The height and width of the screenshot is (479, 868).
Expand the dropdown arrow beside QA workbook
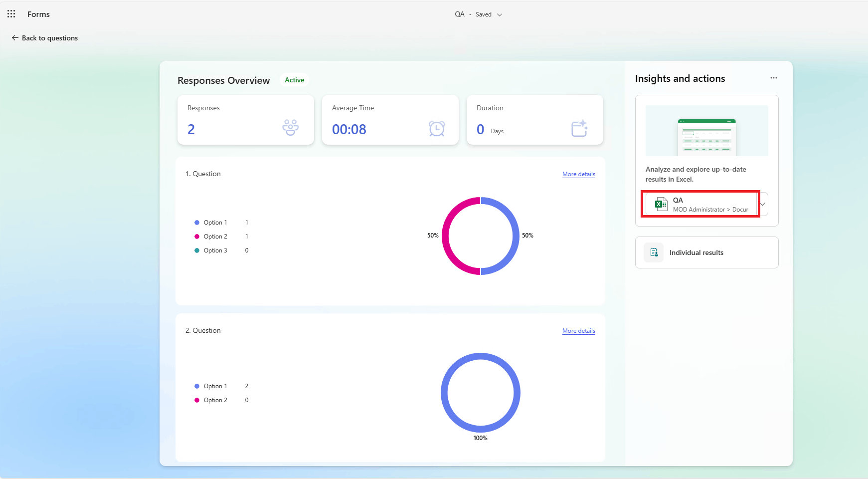tap(763, 204)
